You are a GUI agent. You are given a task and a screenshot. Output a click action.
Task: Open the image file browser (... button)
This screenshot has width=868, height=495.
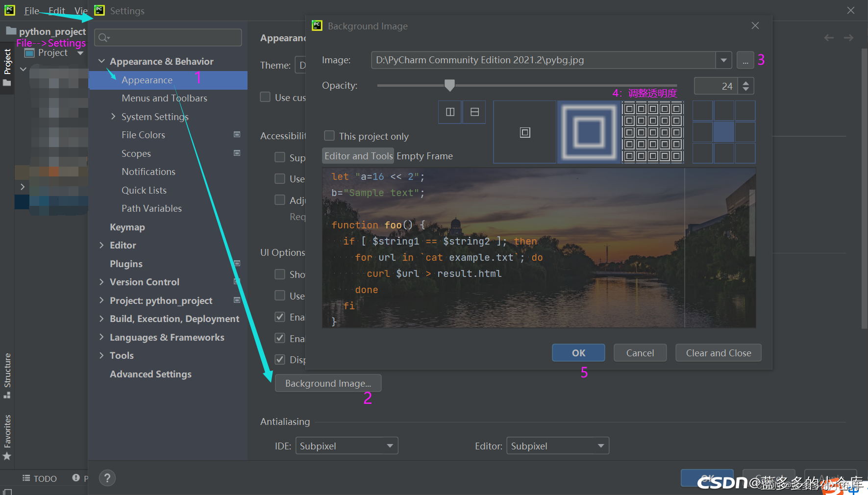pos(745,60)
